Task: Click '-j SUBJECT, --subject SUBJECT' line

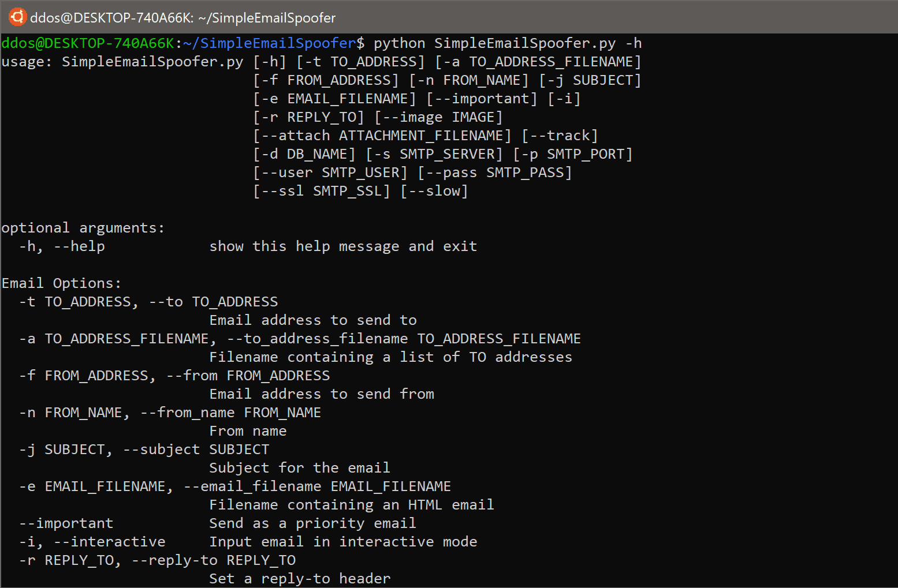Action: (144, 450)
